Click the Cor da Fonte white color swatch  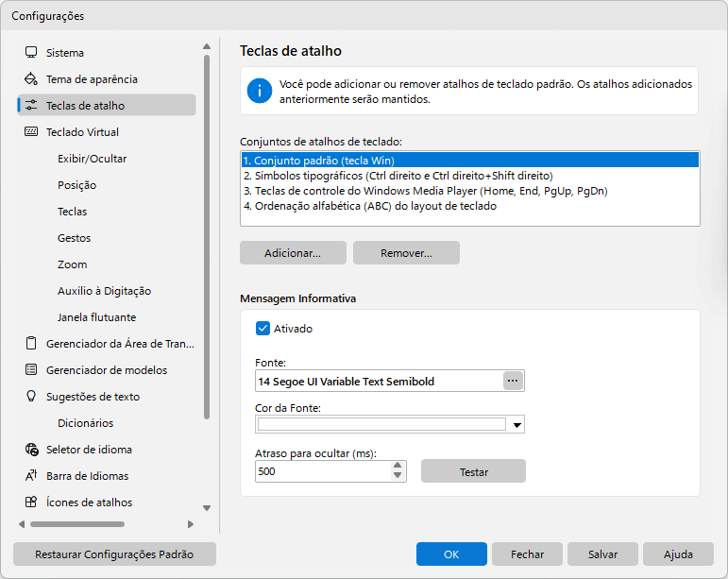pyautogui.click(x=381, y=424)
